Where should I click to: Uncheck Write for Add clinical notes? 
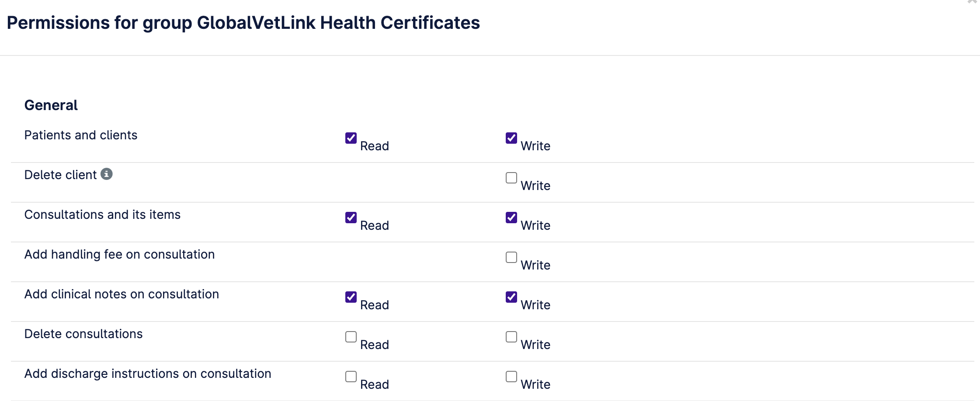click(511, 297)
